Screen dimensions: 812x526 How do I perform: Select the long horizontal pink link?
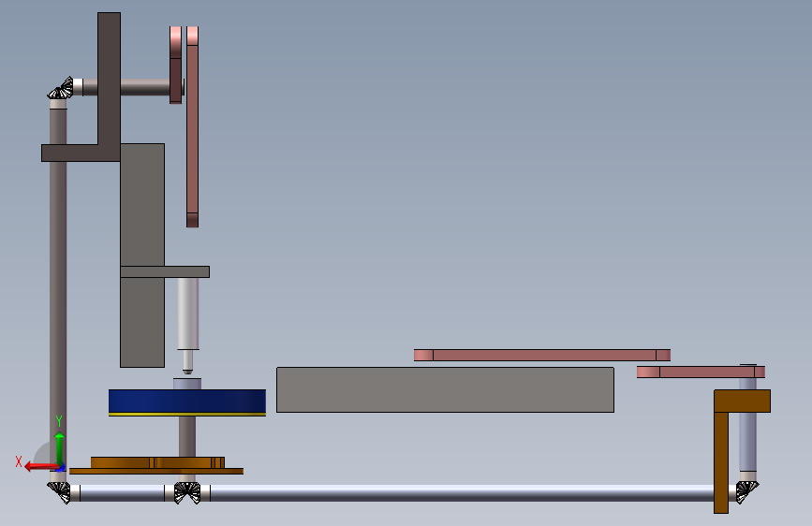pyautogui.click(x=542, y=355)
